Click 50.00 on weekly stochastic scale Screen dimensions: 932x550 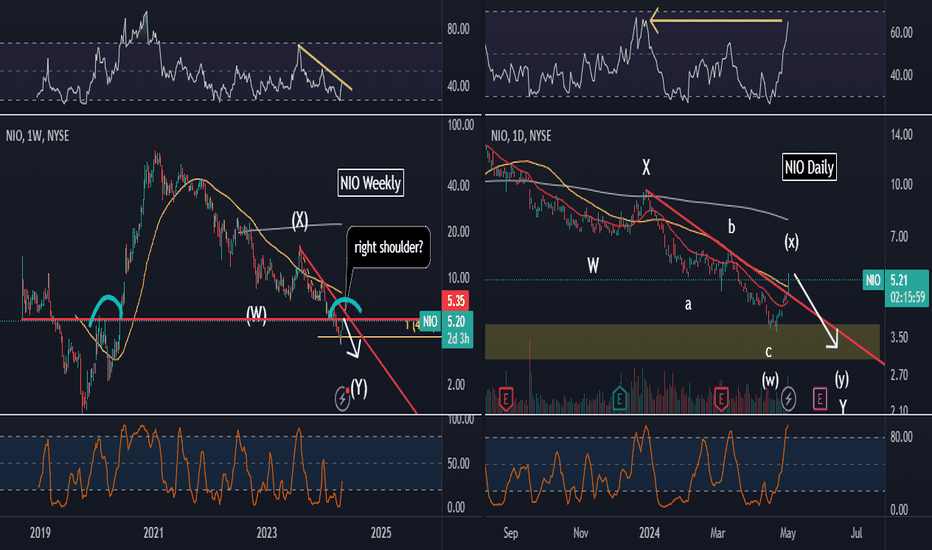[458, 464]
